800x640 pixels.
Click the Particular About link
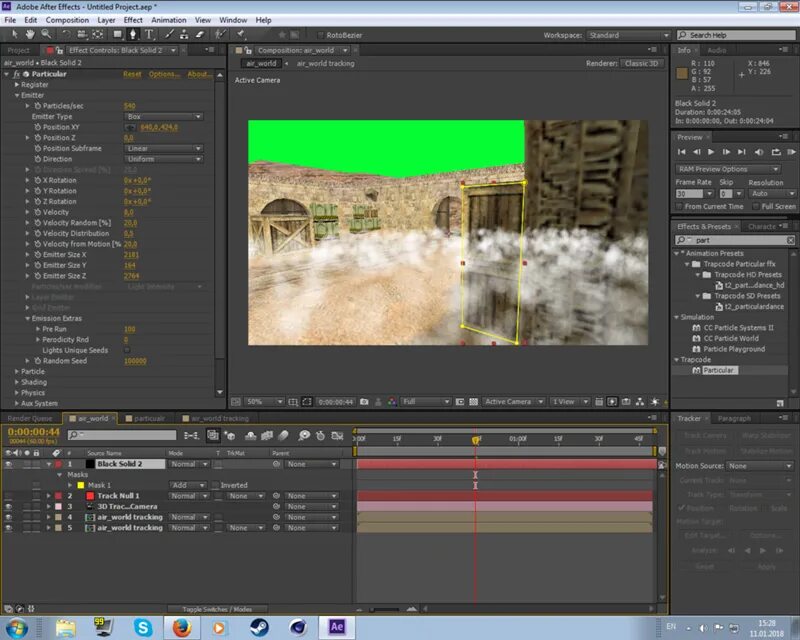[199, 74]
